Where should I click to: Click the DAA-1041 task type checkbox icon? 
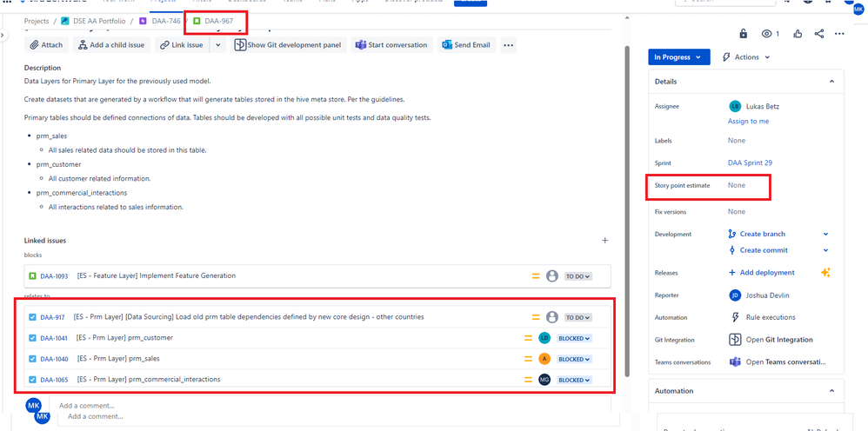coord(32,338)
